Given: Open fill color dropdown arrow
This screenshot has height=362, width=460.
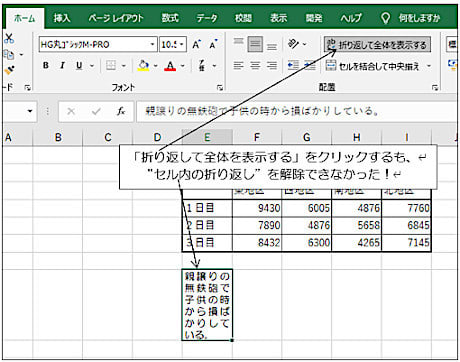Looking at the screenshot, I should 156,66.
